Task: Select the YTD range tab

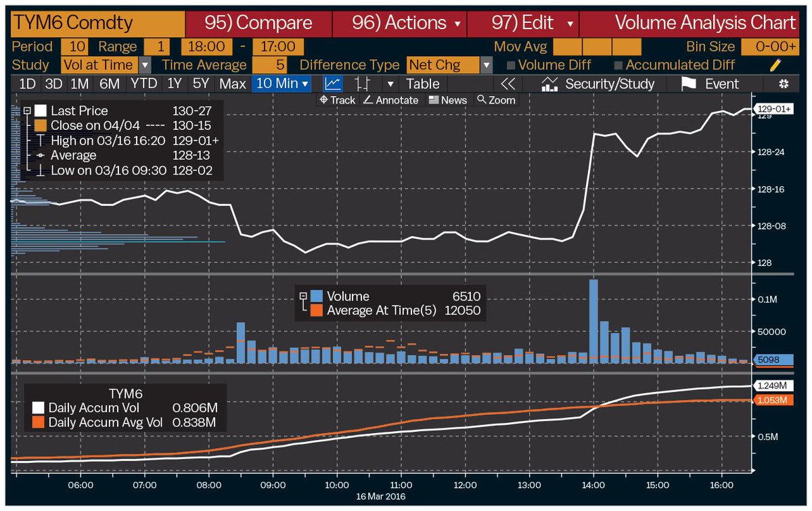Action: click(x=143, y=84)
